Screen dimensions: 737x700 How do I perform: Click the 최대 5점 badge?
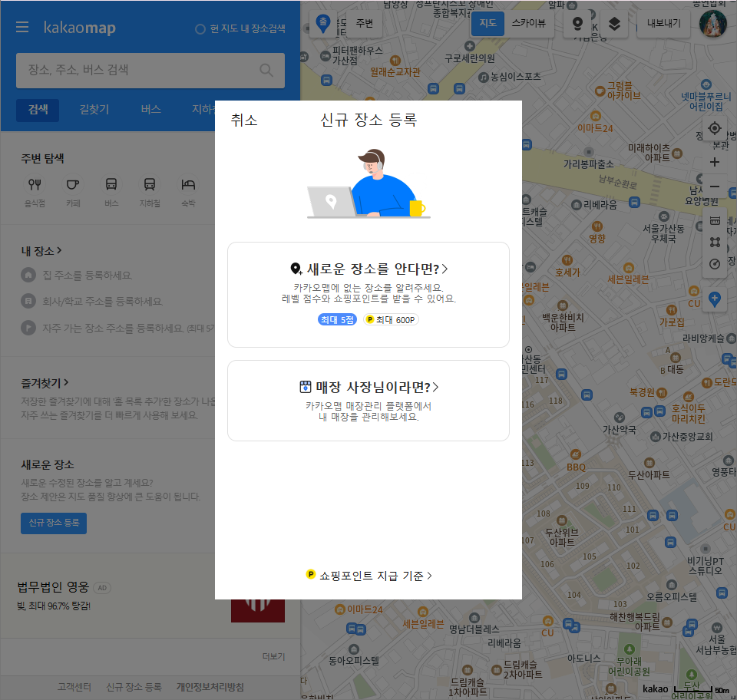[337, 319]
